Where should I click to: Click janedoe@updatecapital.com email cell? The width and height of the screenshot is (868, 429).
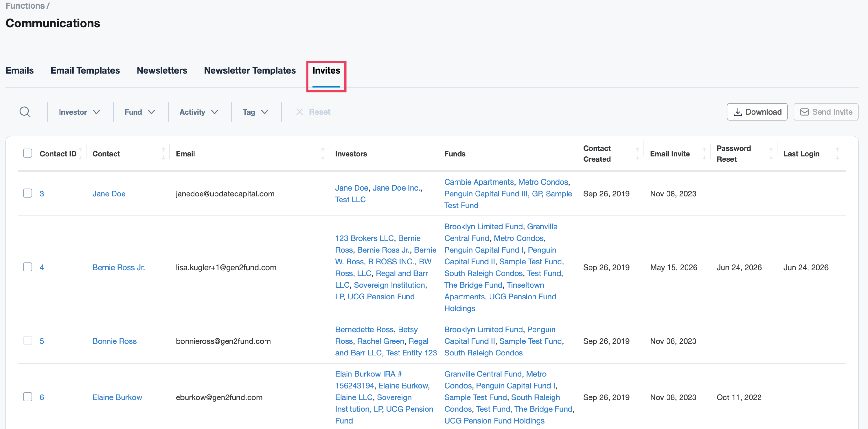click(225, 193)
